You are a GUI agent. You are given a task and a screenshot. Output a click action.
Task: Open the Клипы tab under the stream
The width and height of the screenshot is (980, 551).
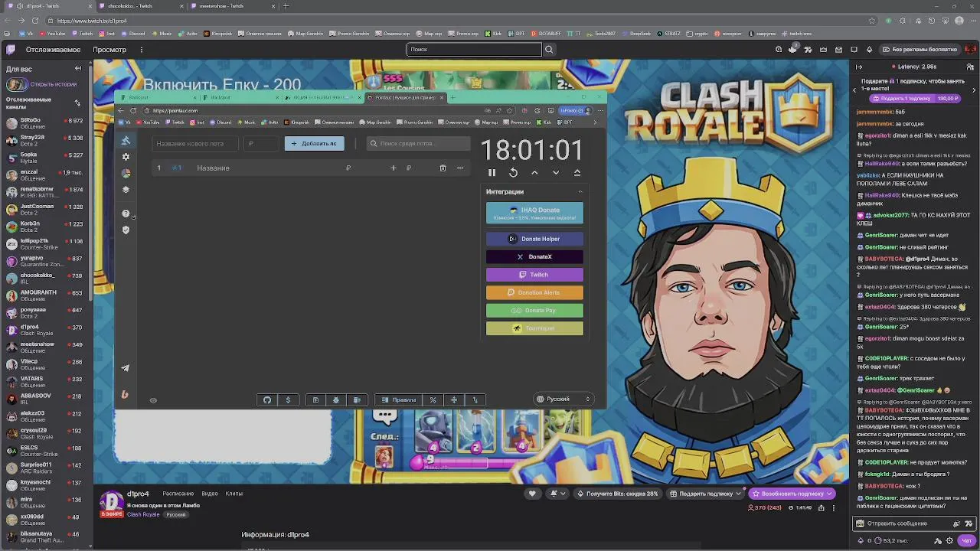coord(234,494)
